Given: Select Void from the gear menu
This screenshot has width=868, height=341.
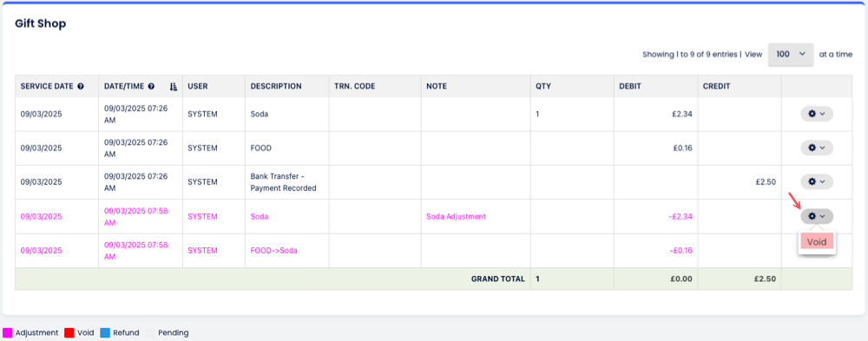Looking at the screenshot, I should pyautogui.click(x=817, y=242).
